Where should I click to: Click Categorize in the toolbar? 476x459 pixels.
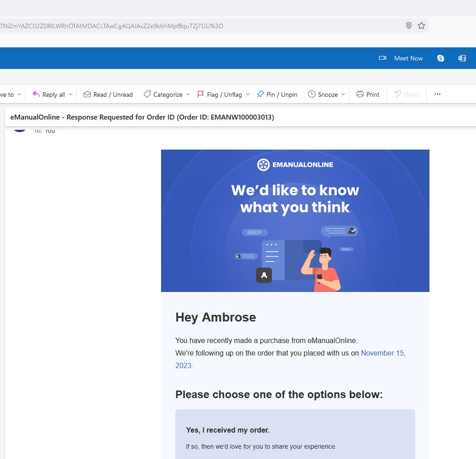point(163,94)
